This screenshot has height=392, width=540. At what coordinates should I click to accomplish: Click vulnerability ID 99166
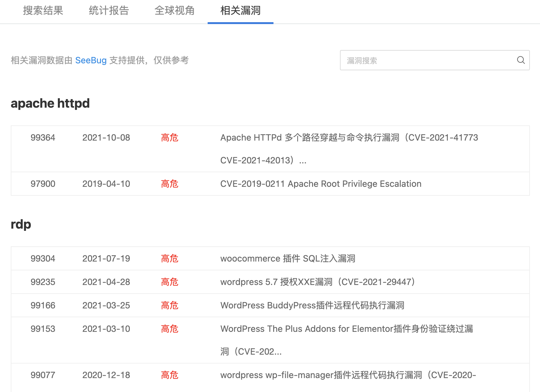[43, 305]
